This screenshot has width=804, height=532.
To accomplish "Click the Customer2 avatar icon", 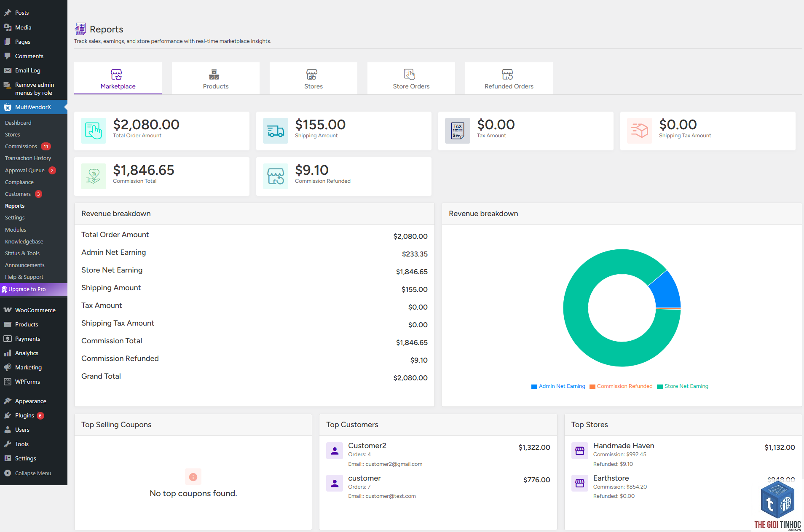I will pos(335,451).
